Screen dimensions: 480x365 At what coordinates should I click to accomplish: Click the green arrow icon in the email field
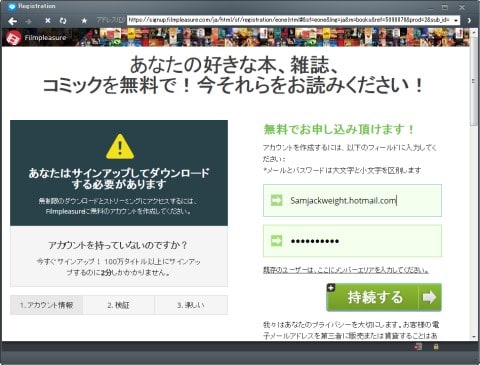pyautogui.click(x=276, y=200)
